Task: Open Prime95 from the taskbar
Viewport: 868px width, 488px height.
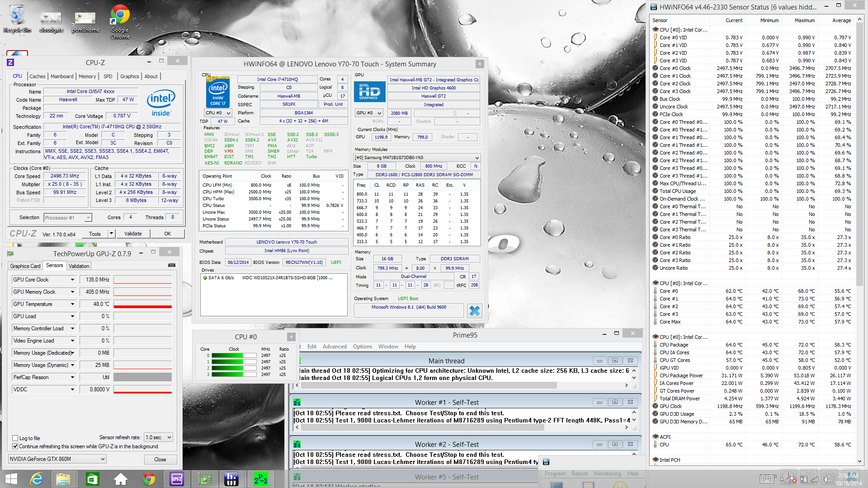Action: [260, 479]
